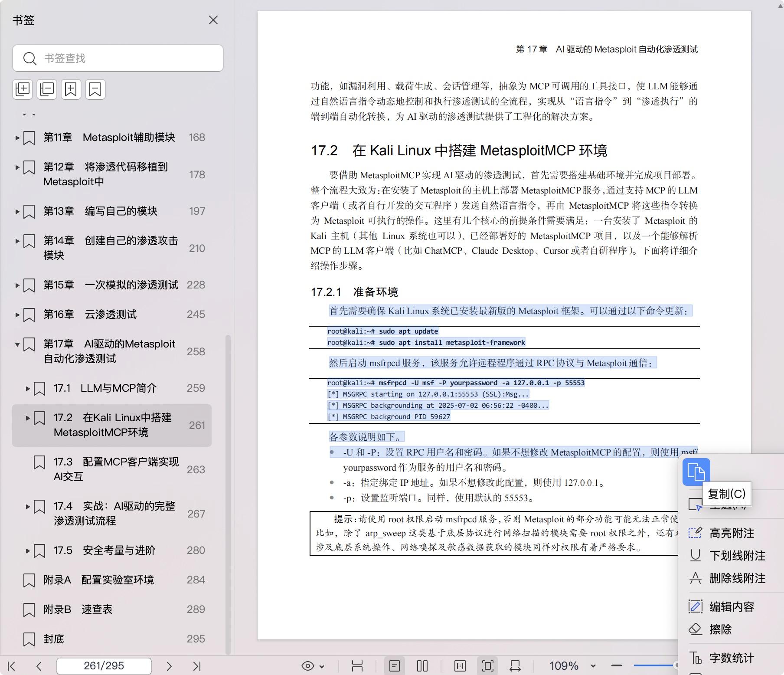Open bookmark 17.3 配置MCP客户端实现AI交互

pos(116,469)
